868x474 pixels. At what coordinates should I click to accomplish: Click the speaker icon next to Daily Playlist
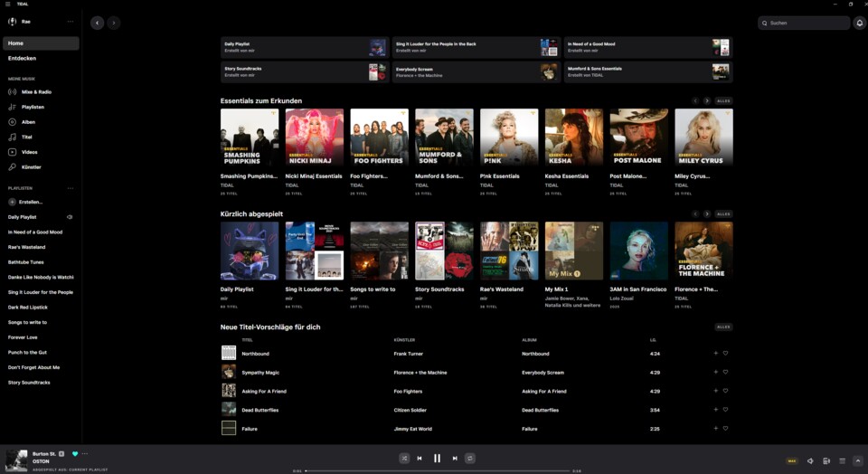point(70,217)
